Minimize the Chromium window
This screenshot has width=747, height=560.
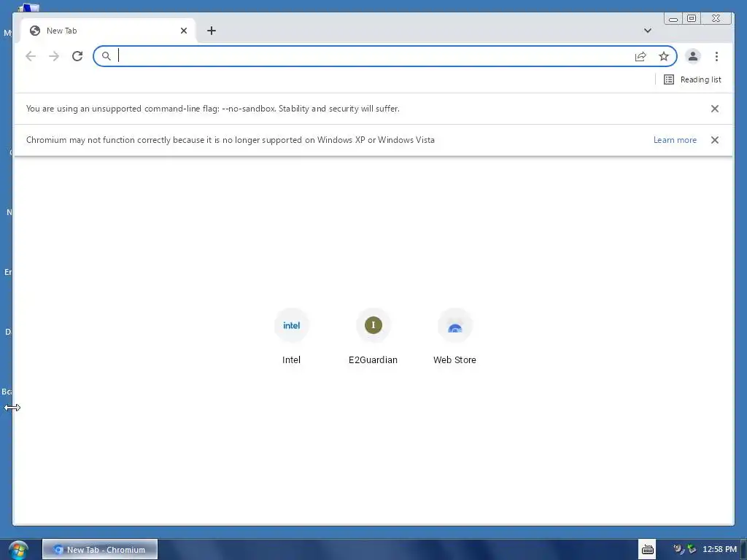point(673,18)
